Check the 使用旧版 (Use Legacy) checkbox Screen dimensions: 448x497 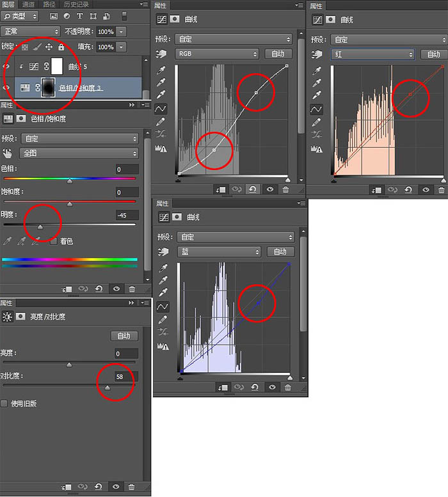tap(5, 404)
